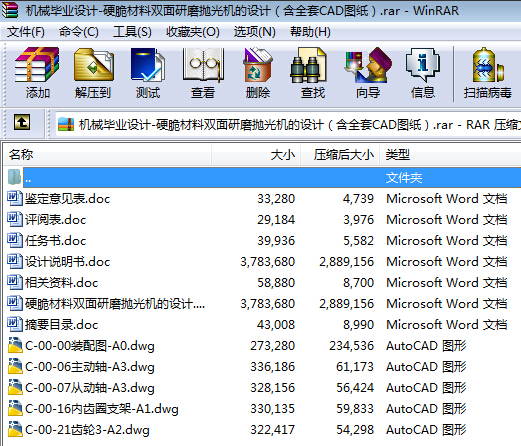Select the file 任务书.doc

[56, 241]
